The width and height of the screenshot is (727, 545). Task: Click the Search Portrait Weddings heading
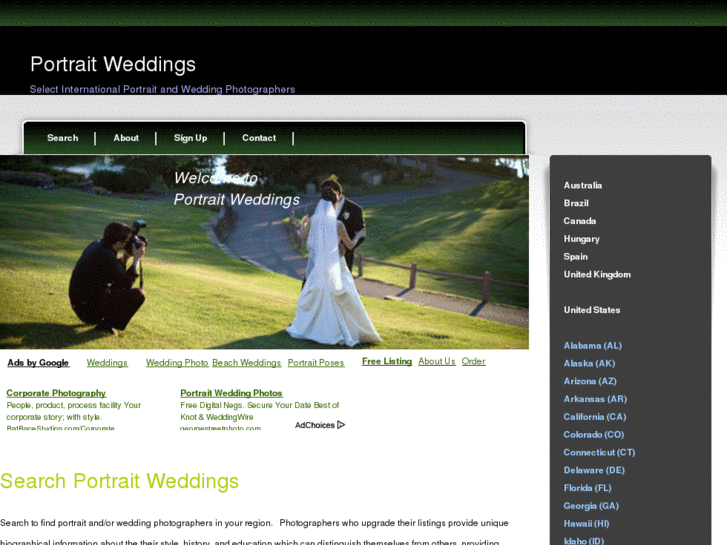[120, 481]
